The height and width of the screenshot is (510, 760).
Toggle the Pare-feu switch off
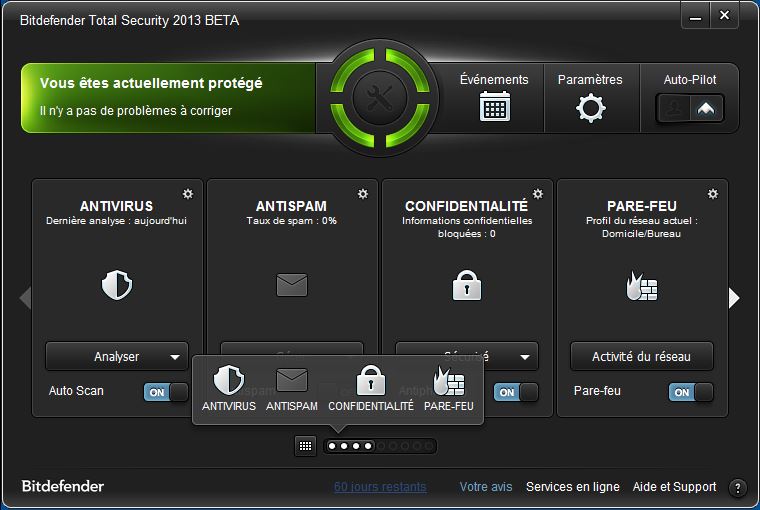click(x=691, y=392)
